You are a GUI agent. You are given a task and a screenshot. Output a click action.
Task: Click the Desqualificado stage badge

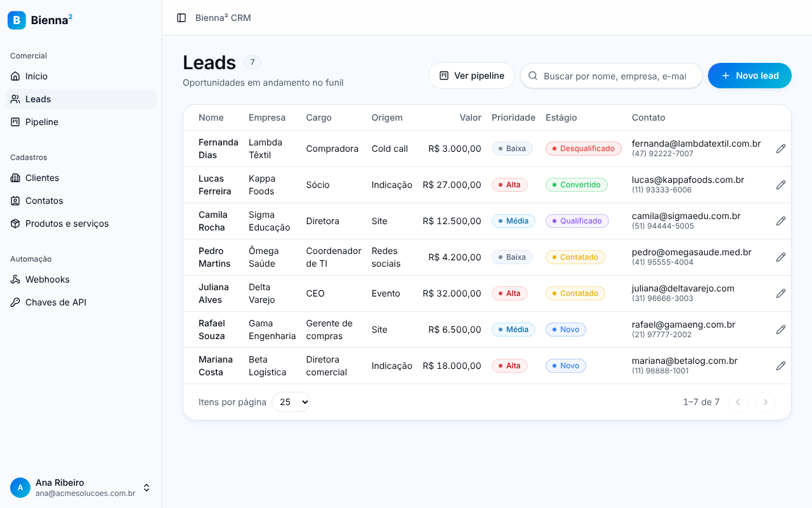point(584,149)
